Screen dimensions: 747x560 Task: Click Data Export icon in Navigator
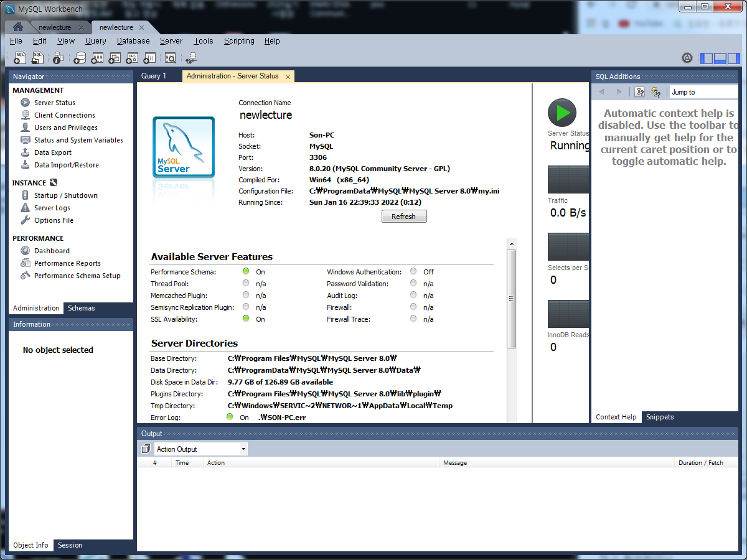(x=25, y=152)
